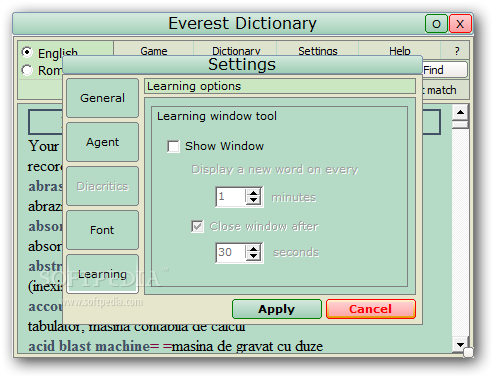Click the green O minimize button
The height and width of the screenshot is (378, 494).
(436, 24)
